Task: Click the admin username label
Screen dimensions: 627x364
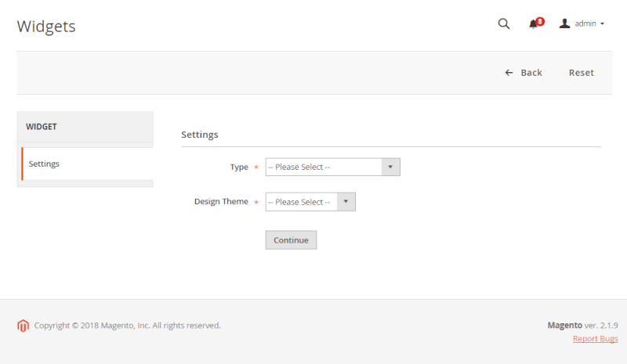Action: 585,24
